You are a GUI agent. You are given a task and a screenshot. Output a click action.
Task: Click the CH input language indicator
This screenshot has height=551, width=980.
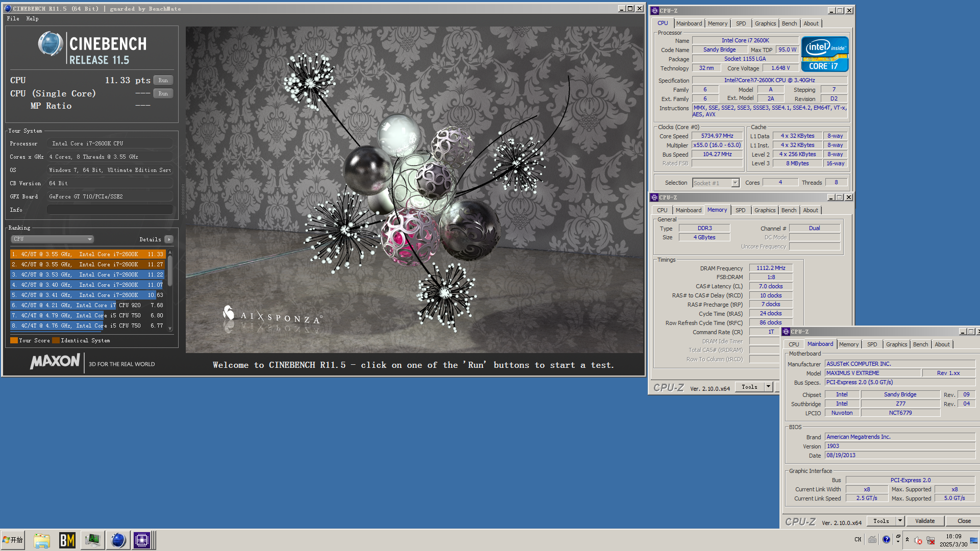[857, 540]
